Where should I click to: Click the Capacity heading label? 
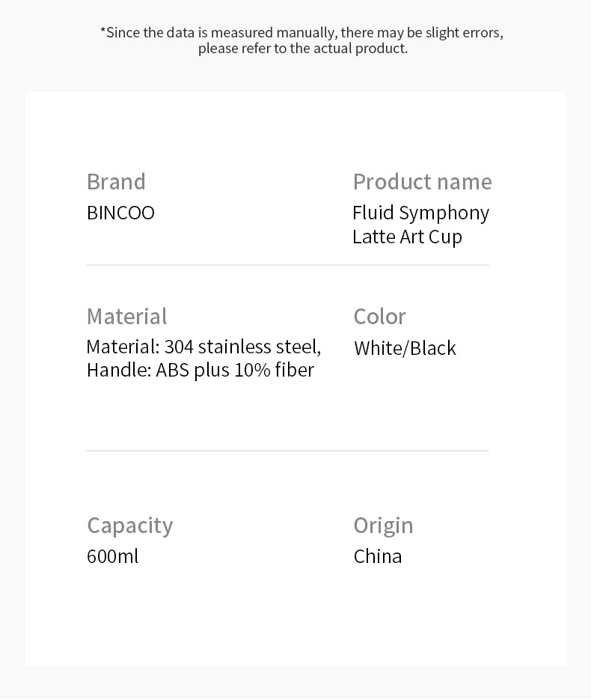click(x=130, y=526)
